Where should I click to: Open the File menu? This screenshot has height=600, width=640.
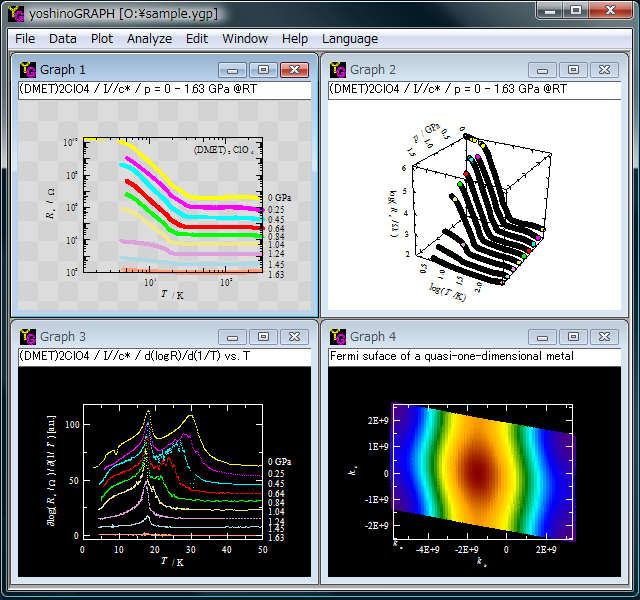(25, 38)
